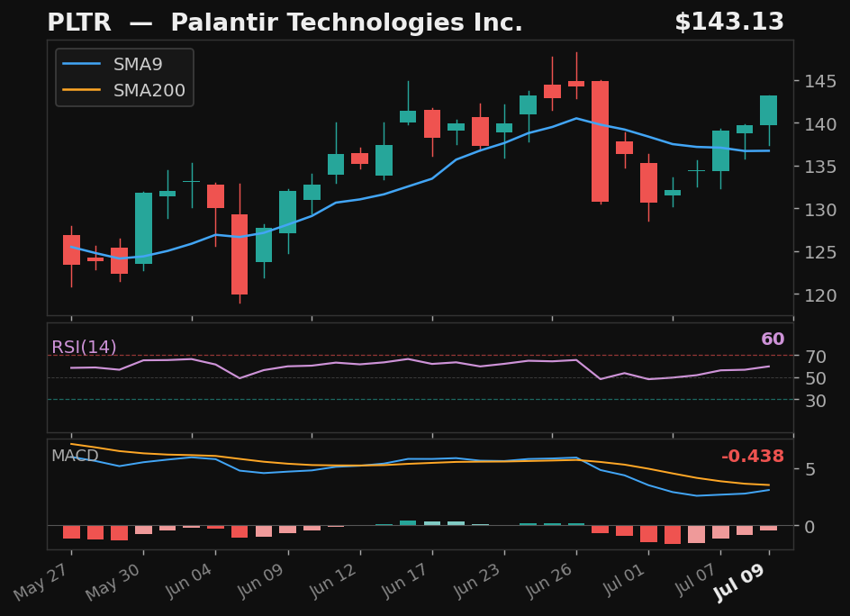Click the RSI(14) panel label
This screenshot has width=850, height=616.
84,347
